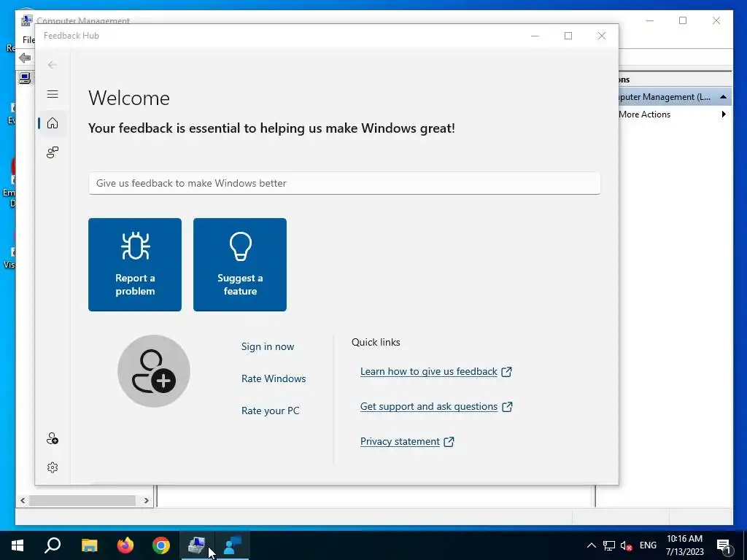Open the Windows Start button
This screenshot has width=747, height=560.
pos(18,545)
